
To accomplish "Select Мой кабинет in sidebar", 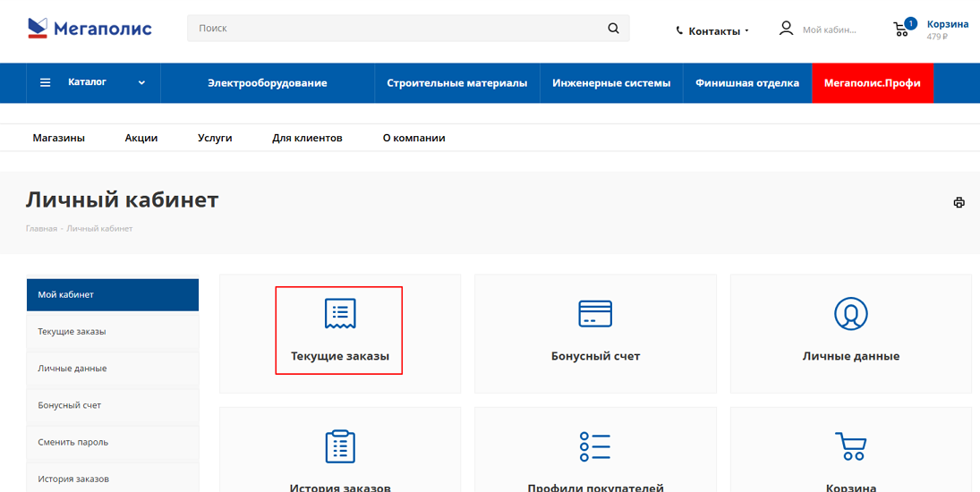I will pyautogui.click(x=113, y=294).
